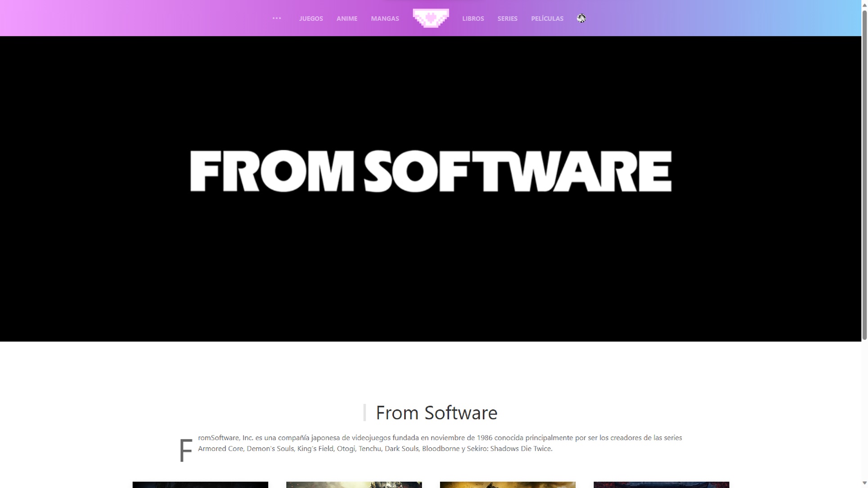
Task: Select Películas in the navbar
Action: [547, 18]
